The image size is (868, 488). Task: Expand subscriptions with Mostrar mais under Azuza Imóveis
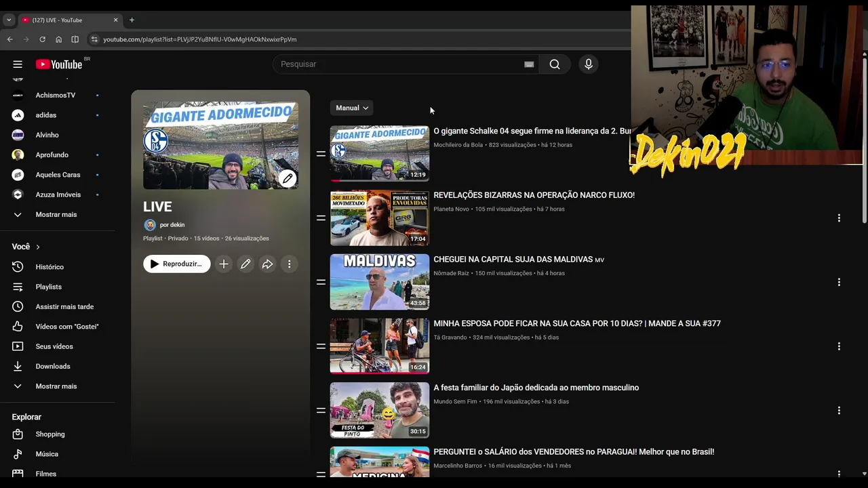(x=56, y=214)
